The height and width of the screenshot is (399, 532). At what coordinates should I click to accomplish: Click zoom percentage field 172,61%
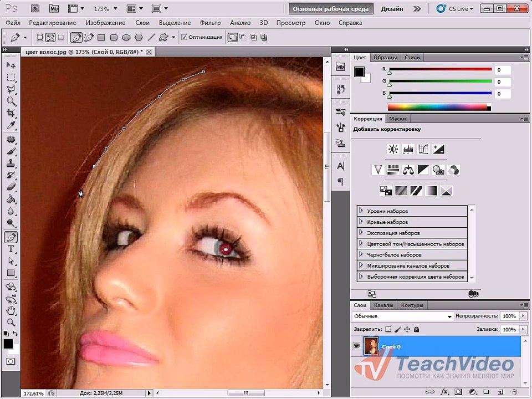pyautogui.click(x=33, y=393)
